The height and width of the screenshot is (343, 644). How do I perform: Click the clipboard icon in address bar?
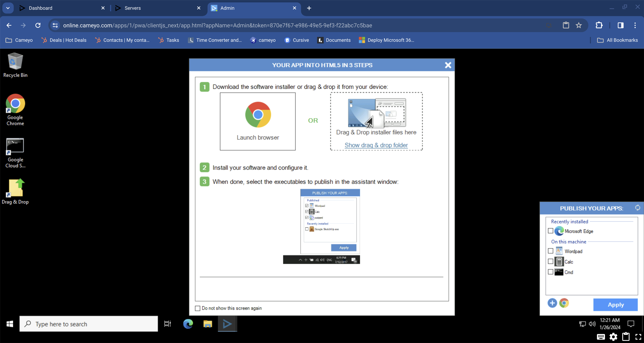click(566, 25)
